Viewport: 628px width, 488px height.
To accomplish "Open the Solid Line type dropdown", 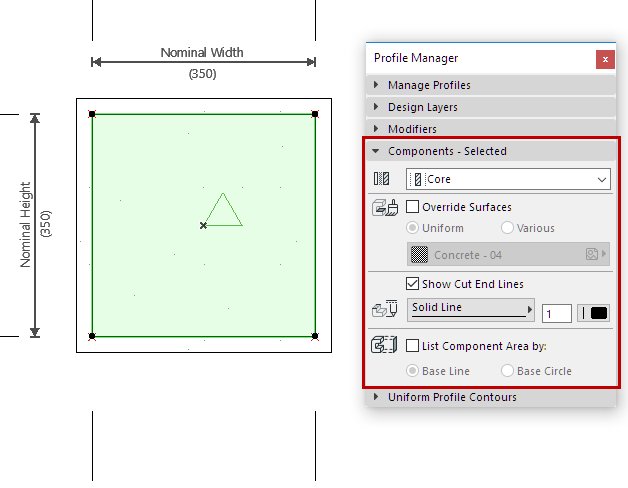I will pos(471,309).
